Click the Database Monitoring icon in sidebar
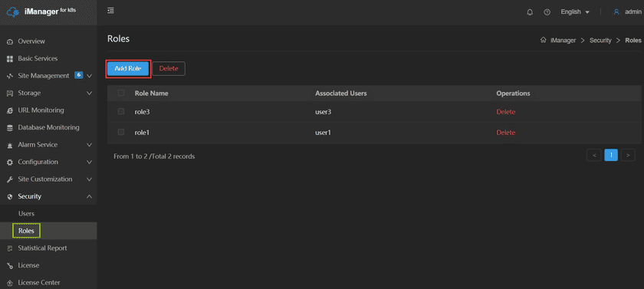 (10, 128)
